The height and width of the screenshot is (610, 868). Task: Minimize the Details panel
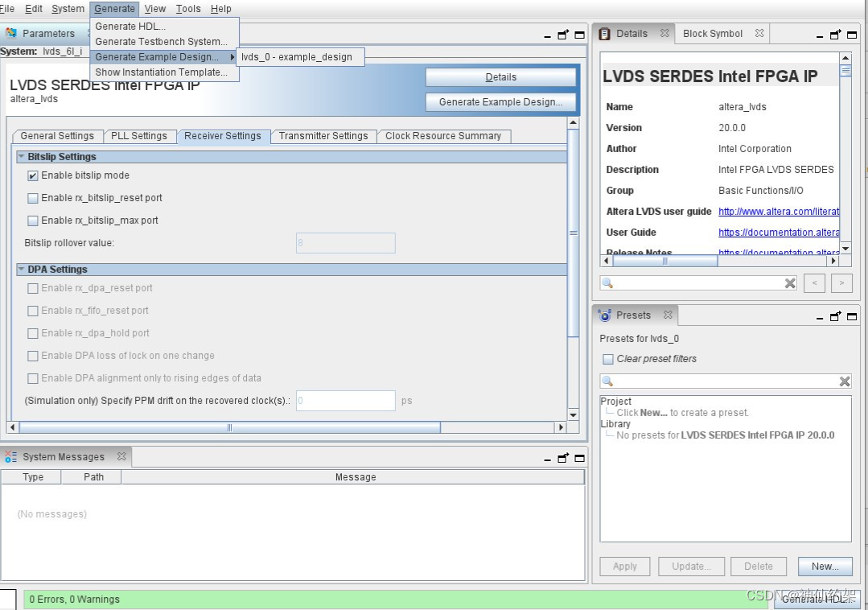click(x=820, y=36)
